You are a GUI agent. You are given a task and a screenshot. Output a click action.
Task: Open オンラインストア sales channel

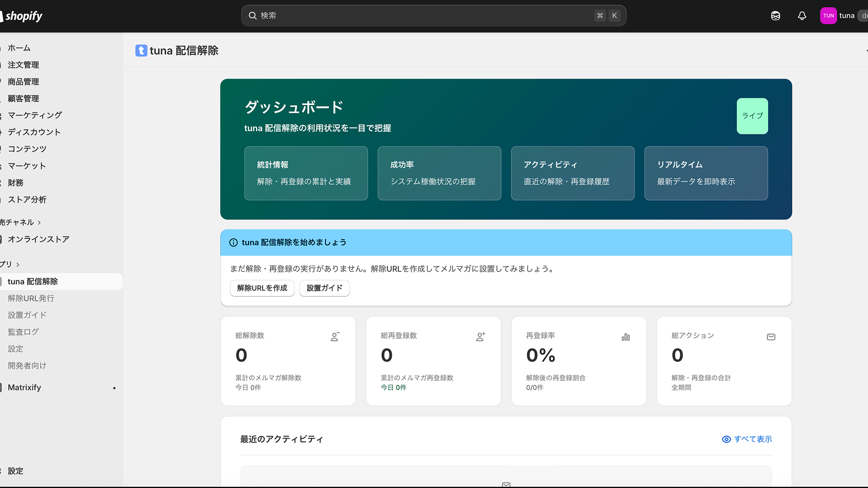39,239
